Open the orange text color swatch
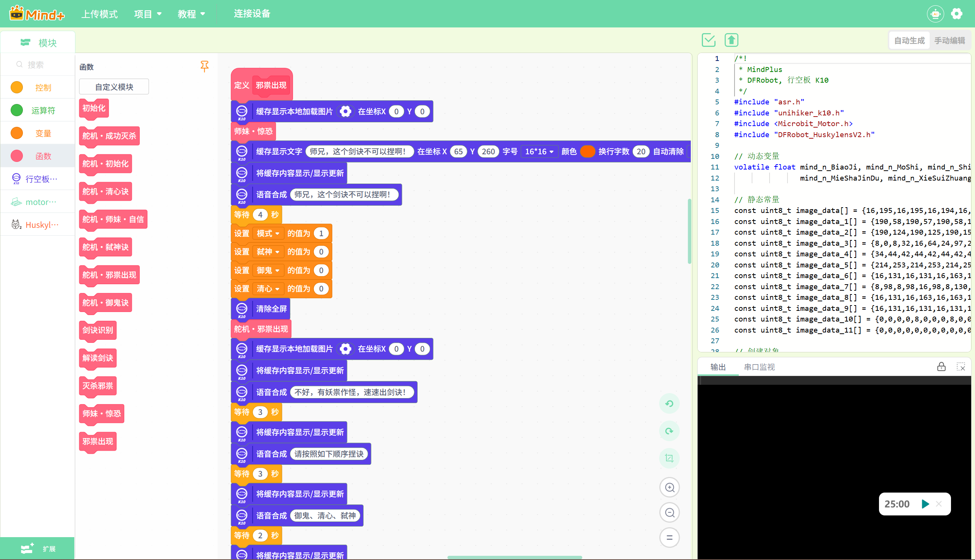Image resolution: width=975 pixels, height=560 pixels. click(x=587, y=152)
